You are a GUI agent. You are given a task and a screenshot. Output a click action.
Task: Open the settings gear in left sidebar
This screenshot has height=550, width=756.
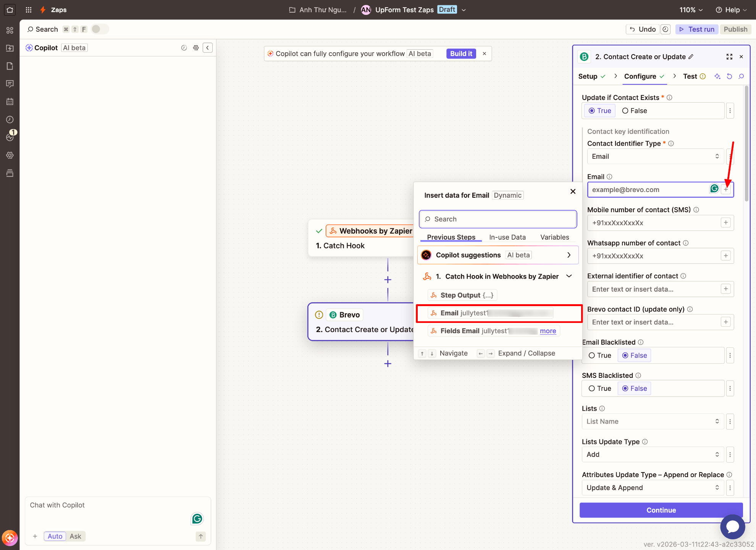pyautogui.click(x=10, y=155)
